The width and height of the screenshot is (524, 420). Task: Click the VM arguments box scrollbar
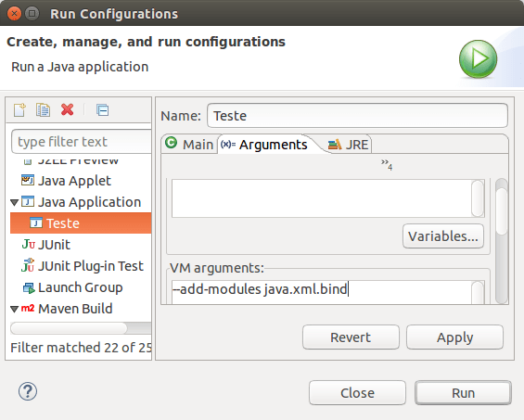pyautogui.click(x=478, y=292)
